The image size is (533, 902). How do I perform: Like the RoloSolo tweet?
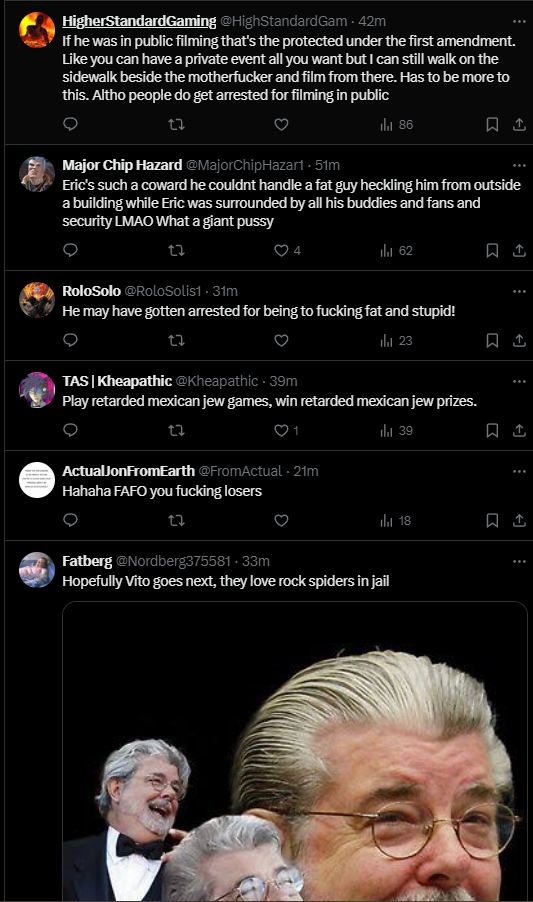pyautogui.click(x=281, y=341)
